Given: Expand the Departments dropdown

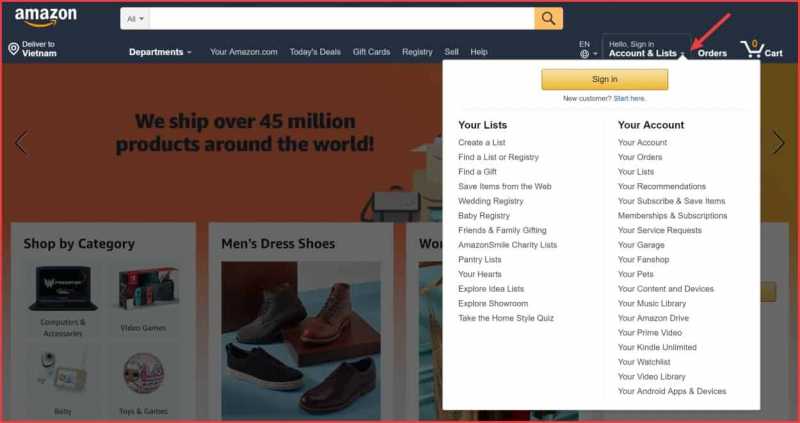Looking at the screenshot, I should tap(160, 52).
